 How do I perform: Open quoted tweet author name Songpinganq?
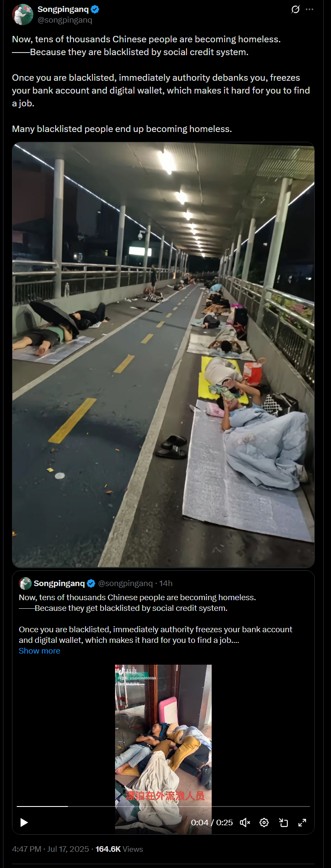coord(59,584)
